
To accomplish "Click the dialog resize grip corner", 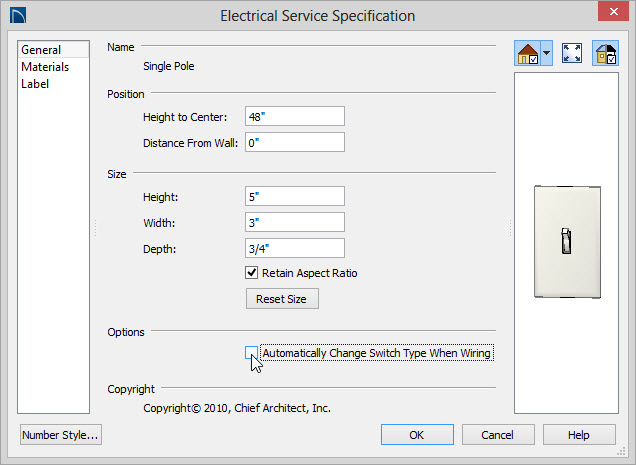I will click(x=621, y=451).
